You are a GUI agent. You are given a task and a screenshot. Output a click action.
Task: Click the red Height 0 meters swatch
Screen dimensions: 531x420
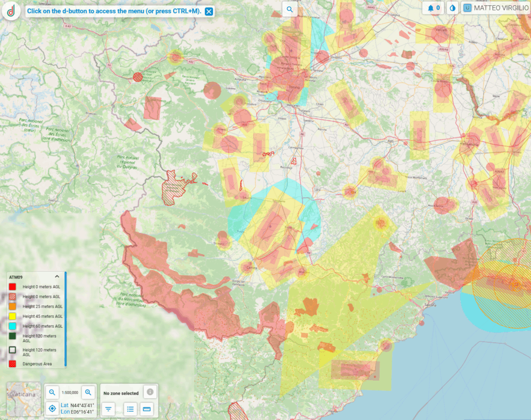tap(12, 287)
